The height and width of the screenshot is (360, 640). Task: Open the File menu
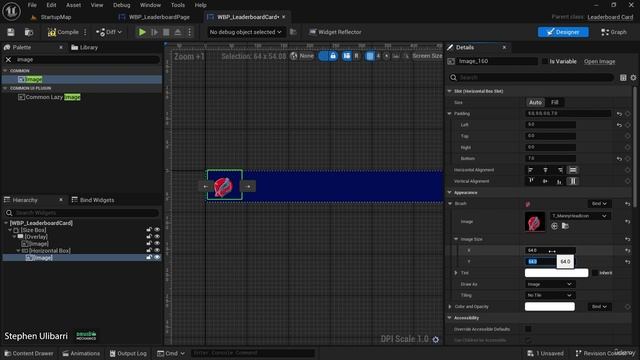32,5
